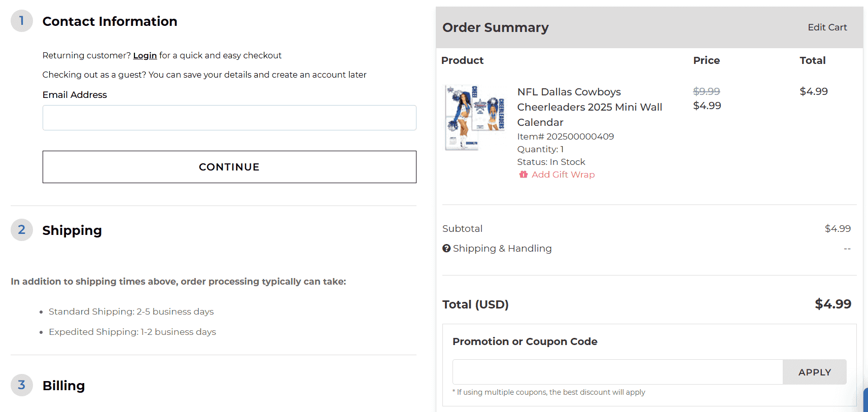Click the step 3 number circle
Viewport: 868px width, 412px height.
pos(21,385)
